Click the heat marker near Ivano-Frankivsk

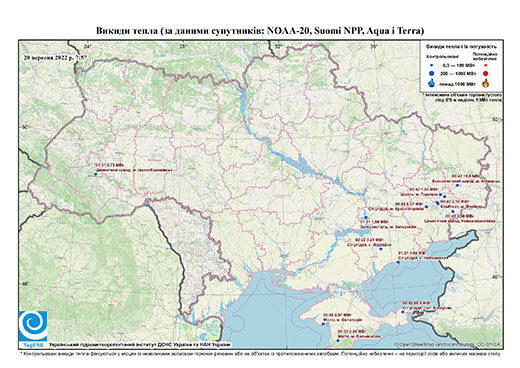pos(95,174)
